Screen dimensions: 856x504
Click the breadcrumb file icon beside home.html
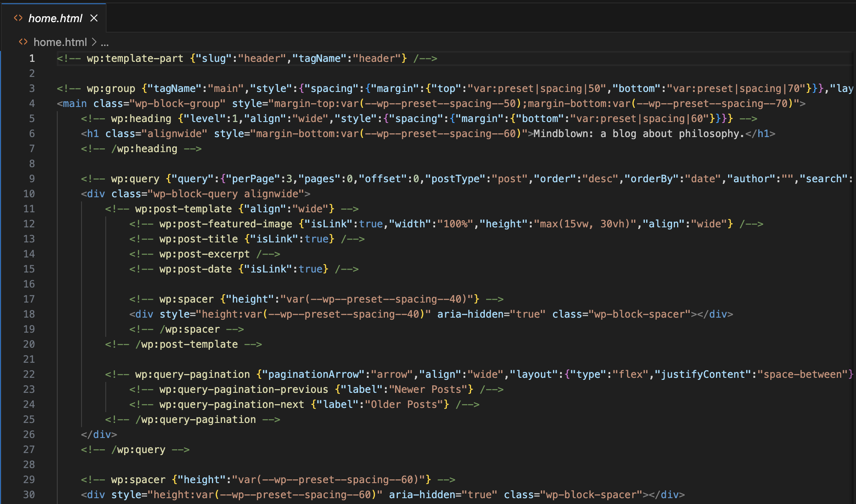tap(23, 42)
